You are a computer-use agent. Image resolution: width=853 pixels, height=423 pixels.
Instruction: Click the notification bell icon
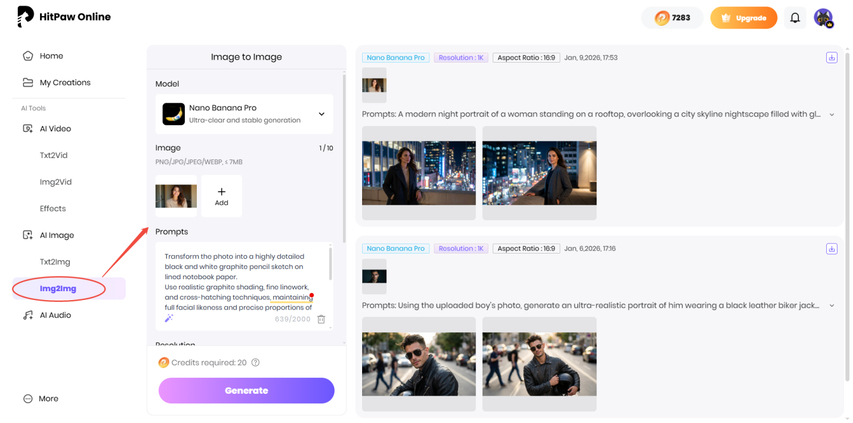[x=795, y=18]
